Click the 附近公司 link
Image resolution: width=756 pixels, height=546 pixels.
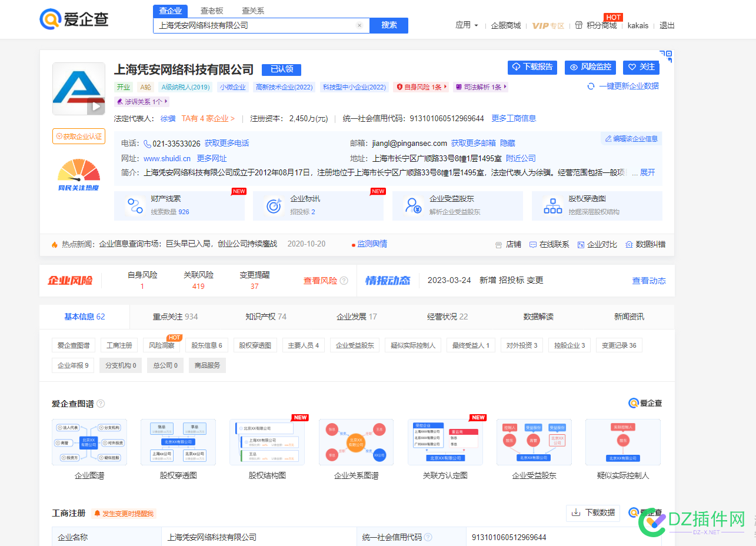point(521,158)
